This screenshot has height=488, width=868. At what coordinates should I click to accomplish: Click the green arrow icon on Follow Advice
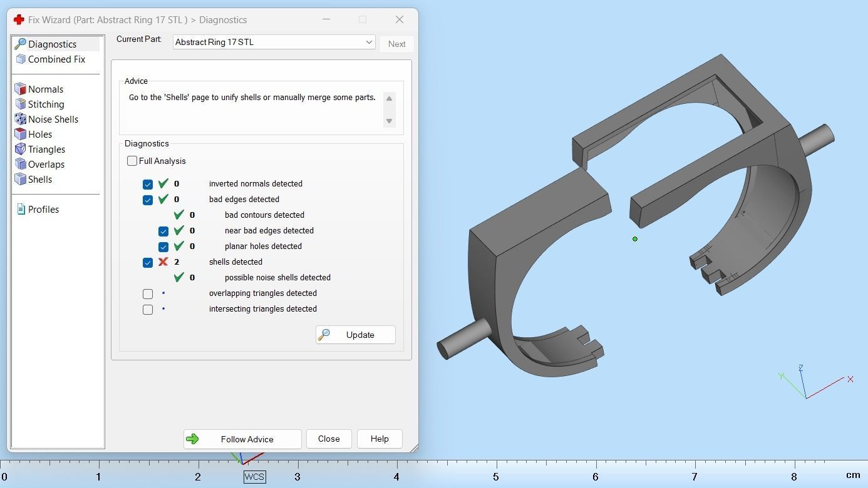pyautogui.click(x=192, y=439)
